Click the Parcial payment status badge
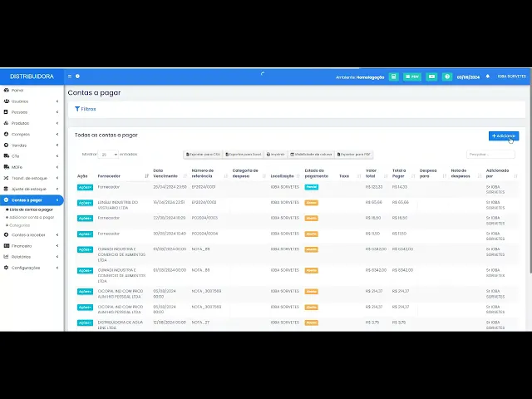The width and height of the screenshot is (532, 399). 311,187
